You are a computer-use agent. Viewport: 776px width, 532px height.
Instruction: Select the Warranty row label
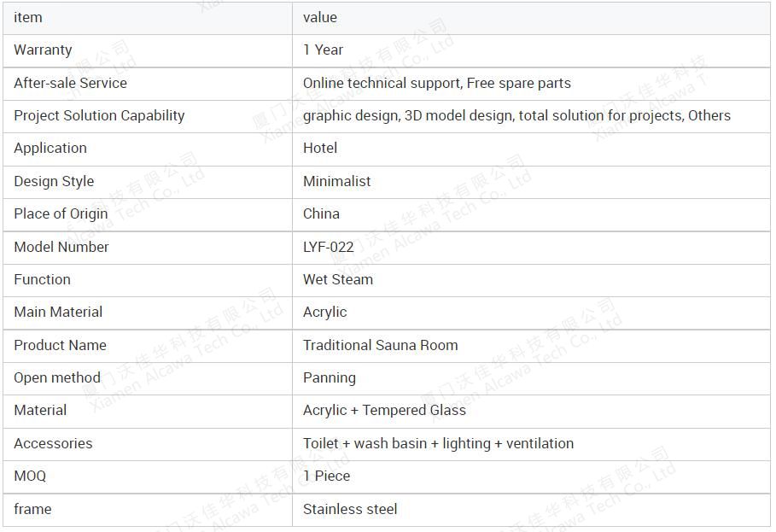coord(43,50)
